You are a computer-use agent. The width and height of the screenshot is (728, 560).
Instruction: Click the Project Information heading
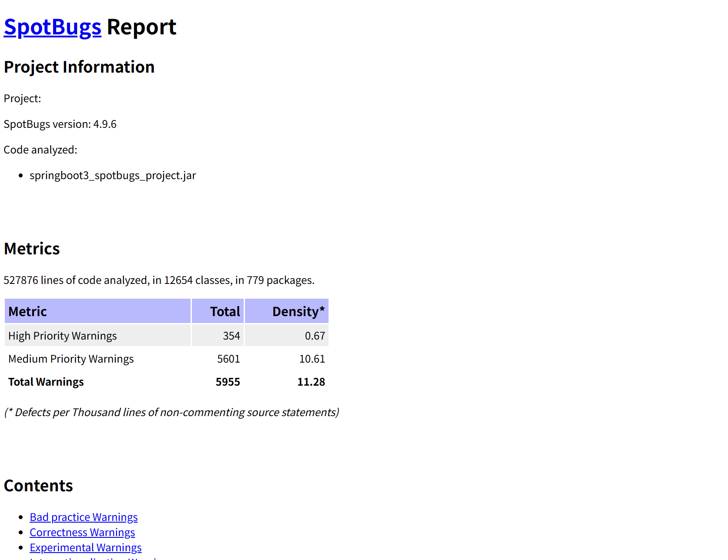click(x=79, y=67)
